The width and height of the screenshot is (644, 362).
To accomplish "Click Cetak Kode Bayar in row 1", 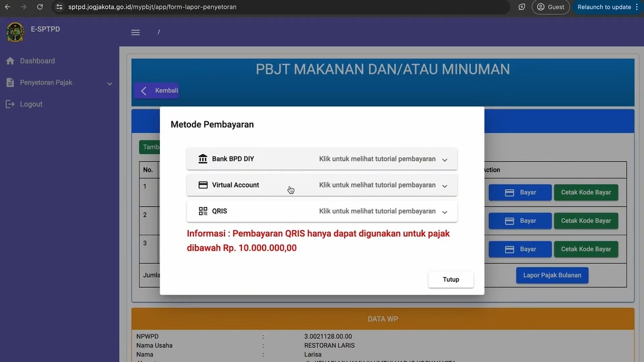I will (586, 192).
